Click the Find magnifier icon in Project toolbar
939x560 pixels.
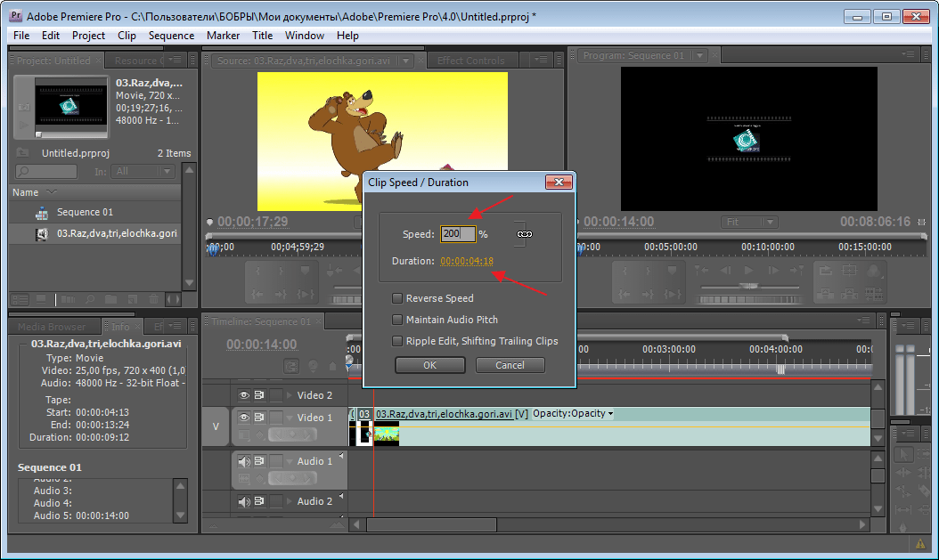tap(91, 299)
